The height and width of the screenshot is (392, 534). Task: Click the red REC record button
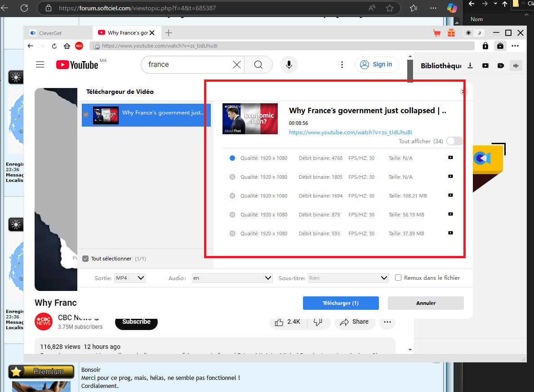click(x=79, y=46)
